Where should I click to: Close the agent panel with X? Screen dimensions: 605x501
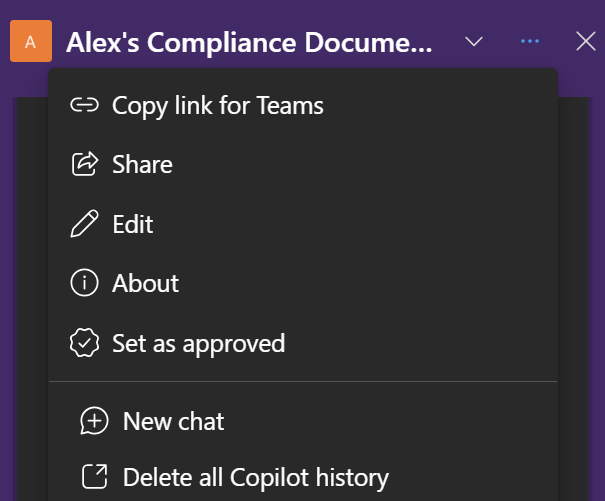pyautogui.click(x=586, y=42)
